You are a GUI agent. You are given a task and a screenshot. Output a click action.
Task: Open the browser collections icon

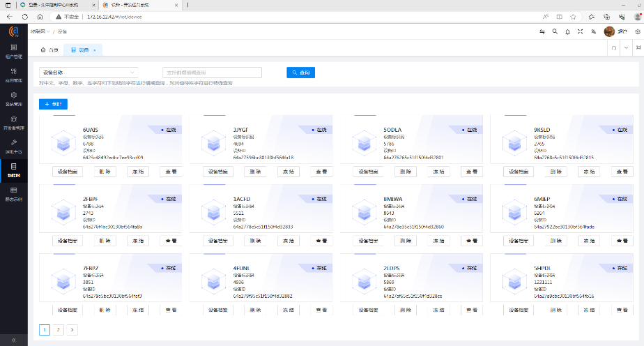pyautogui.click(x=606, y=17)
